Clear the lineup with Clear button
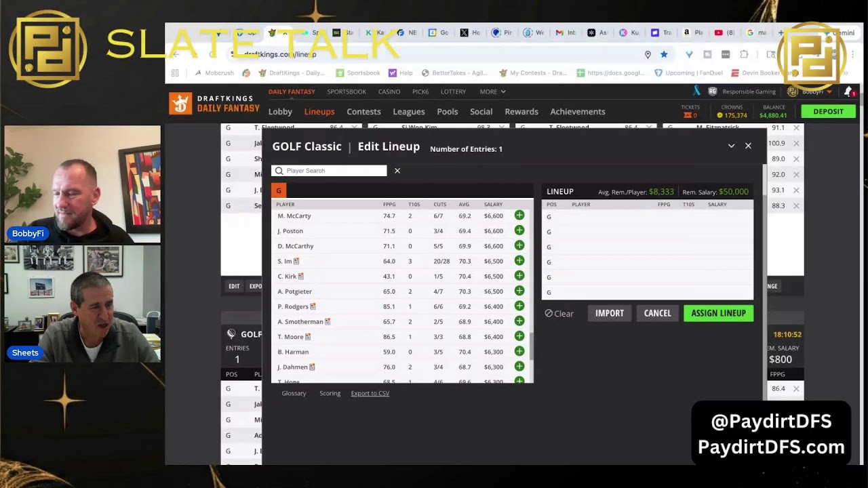Screen dimensions: 868x488 pos(559,314)
